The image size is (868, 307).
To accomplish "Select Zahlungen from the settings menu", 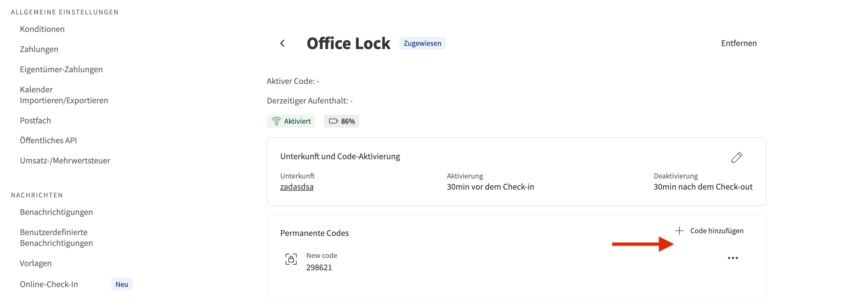I will pyautogui.click(x=39, y=49).
